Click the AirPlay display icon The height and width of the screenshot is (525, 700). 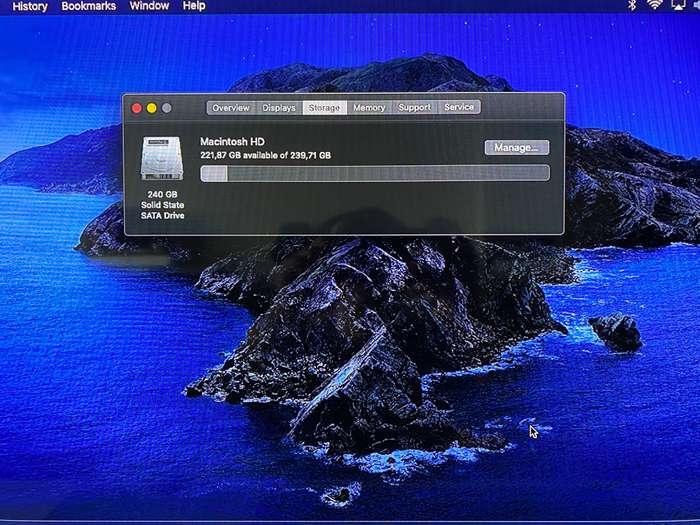point(678,5)
